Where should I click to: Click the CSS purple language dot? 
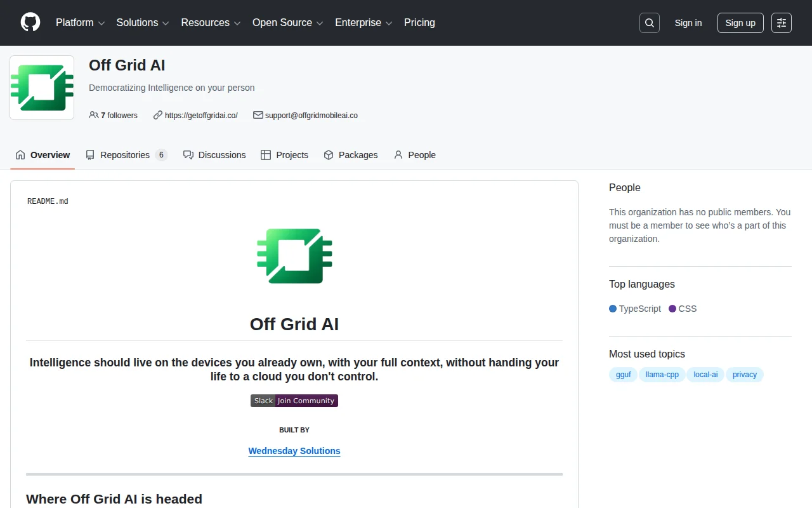pyautogui.click(x=672, y=309)
